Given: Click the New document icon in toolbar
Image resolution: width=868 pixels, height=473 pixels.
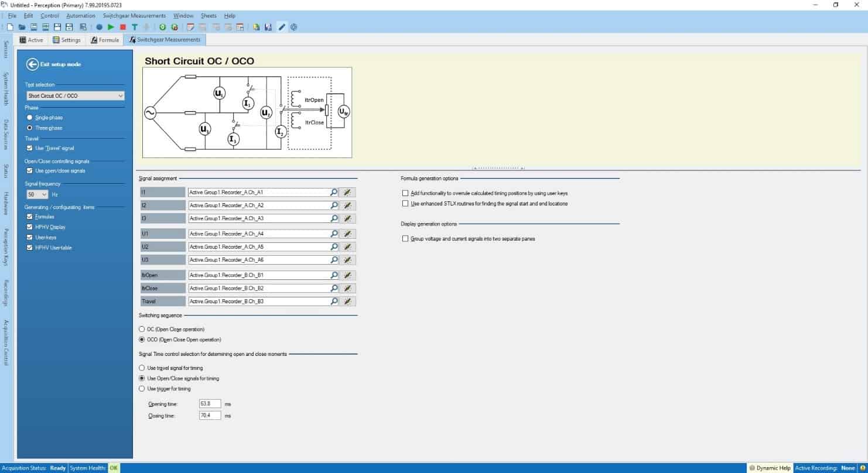Looking at the screenshot, I should click(10, 27).
